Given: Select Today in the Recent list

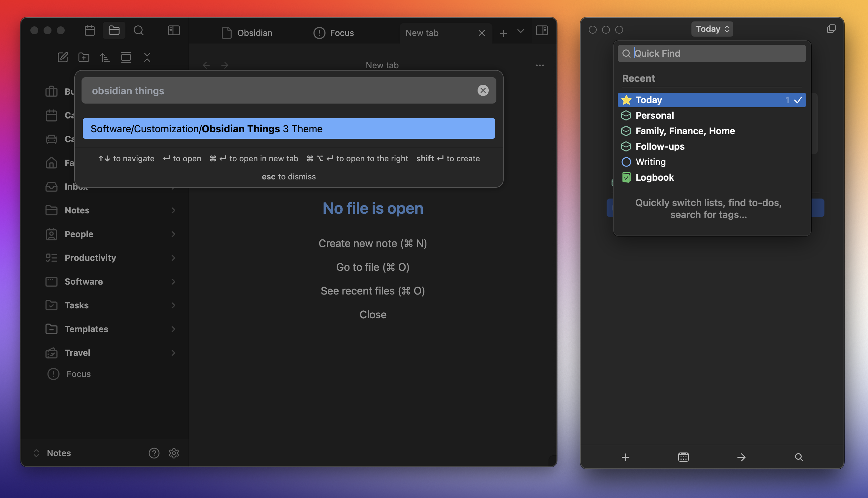Looking at the screenshot, I should (712, 100).
